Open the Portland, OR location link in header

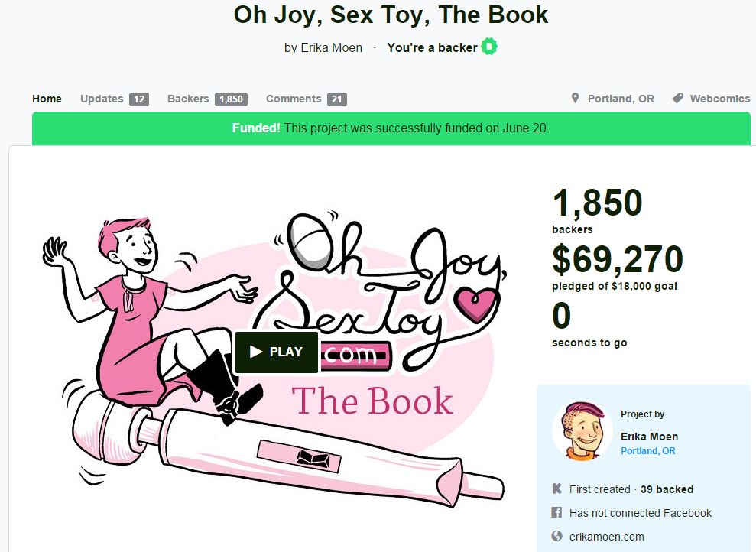(621, 99)
